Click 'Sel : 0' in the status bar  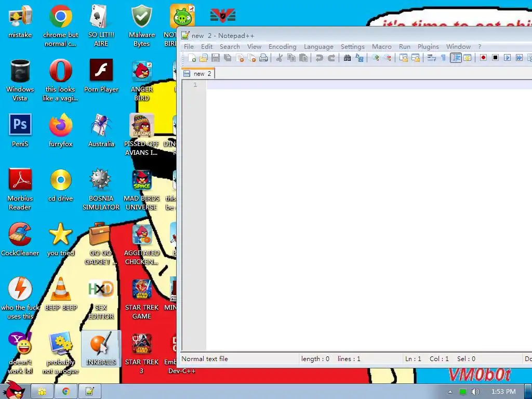466,359
